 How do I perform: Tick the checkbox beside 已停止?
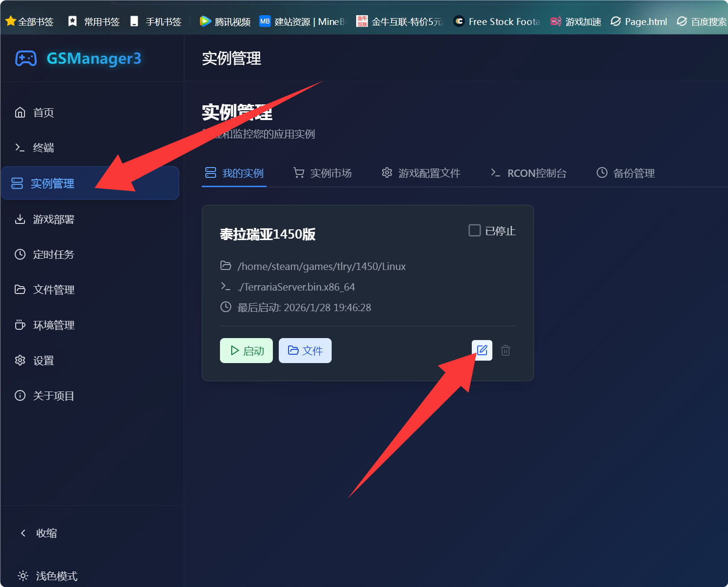click(475, 230)
